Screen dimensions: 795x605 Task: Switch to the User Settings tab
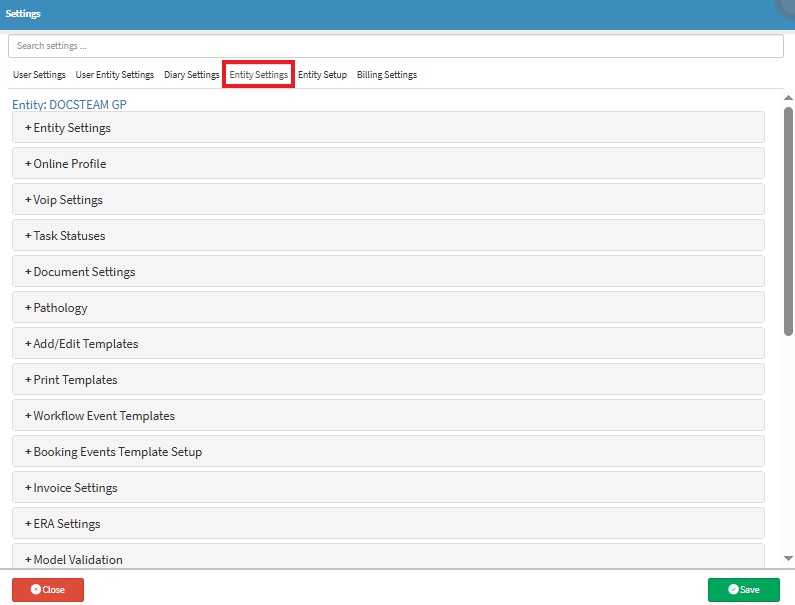pyautogui.click(x=39, y=75)
